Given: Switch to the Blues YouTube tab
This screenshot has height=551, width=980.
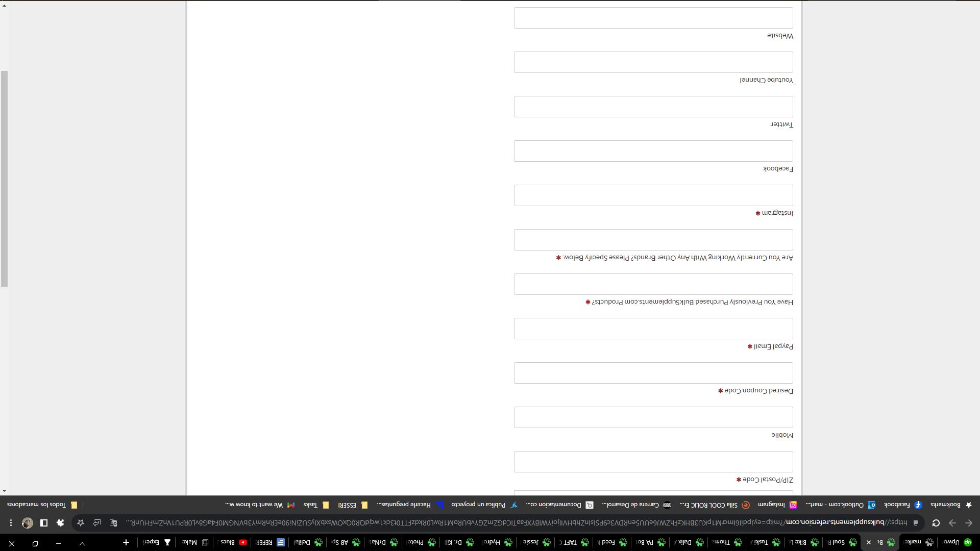Looking at the screenshot, I should pyautogui.click(x=232, y=542).
